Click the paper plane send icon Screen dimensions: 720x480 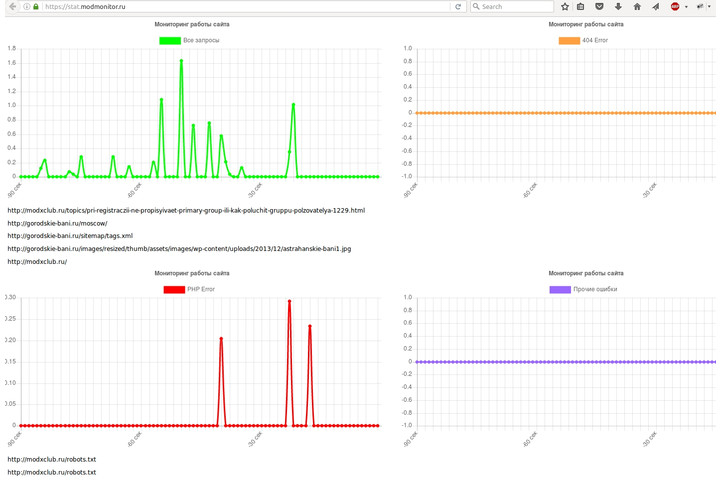[x=656, y=7]
